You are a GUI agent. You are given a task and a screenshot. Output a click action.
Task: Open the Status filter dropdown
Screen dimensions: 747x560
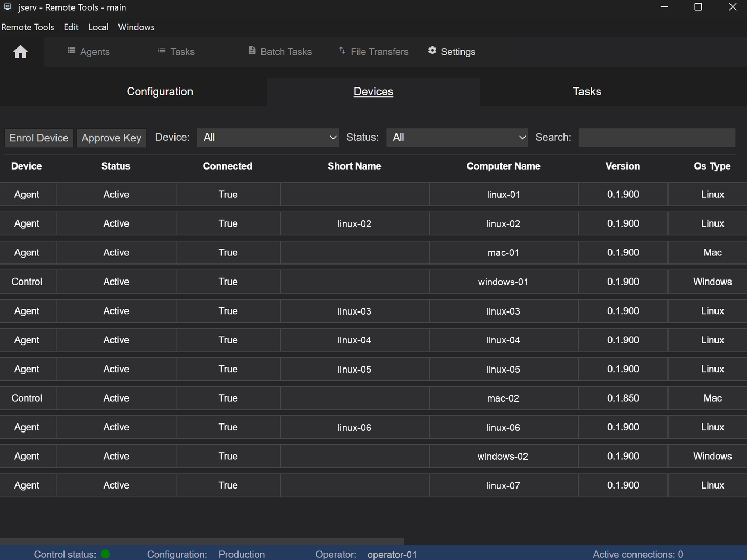(457, 138)
